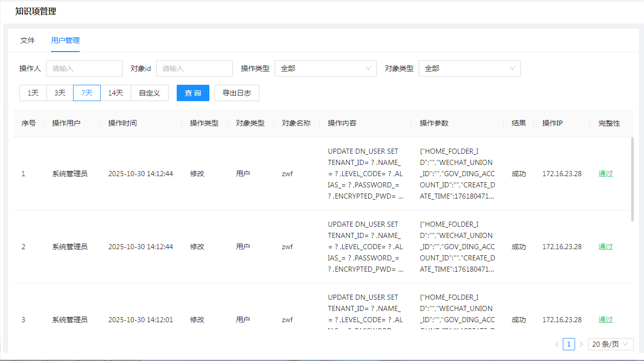Choose the 自定义 time range

coord(150,93)
